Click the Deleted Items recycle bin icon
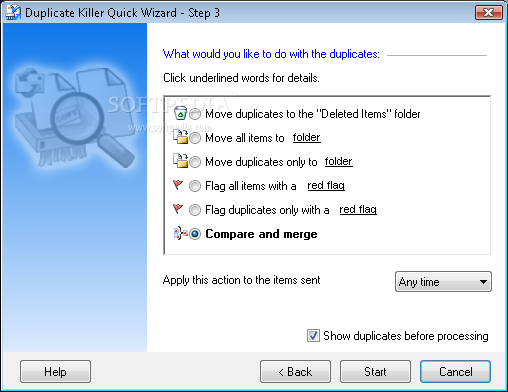This screenshot has width=508, height=392. (x=180, y=113)
